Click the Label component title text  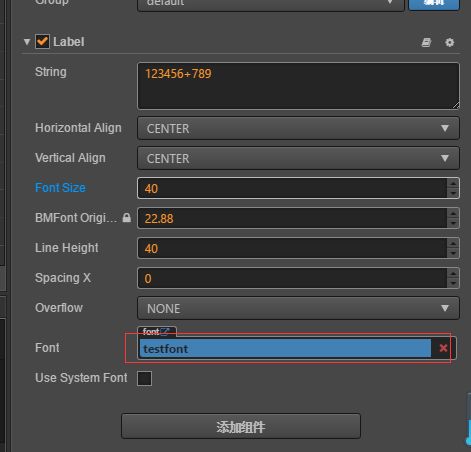(x=69, y=42)
